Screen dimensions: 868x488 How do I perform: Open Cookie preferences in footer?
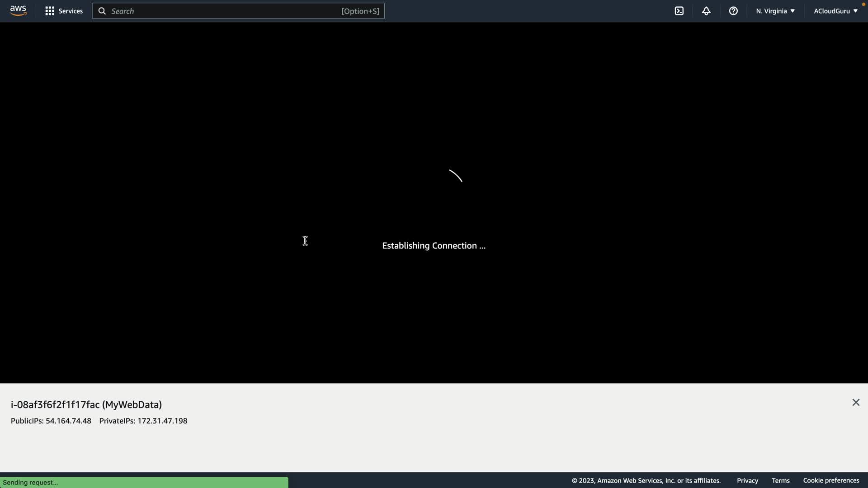pyautogui.click(x=831, y=480)
